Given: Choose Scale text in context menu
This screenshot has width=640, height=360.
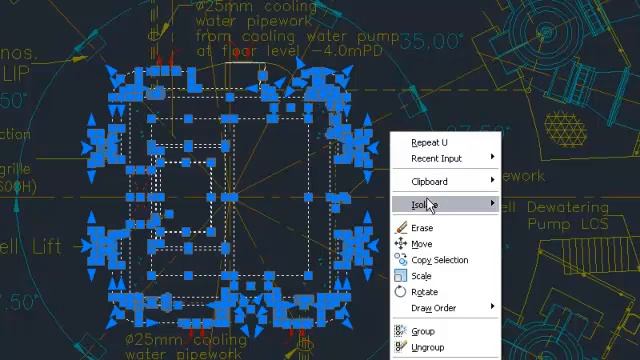Looking at the screenshot, I should (421, 276).
